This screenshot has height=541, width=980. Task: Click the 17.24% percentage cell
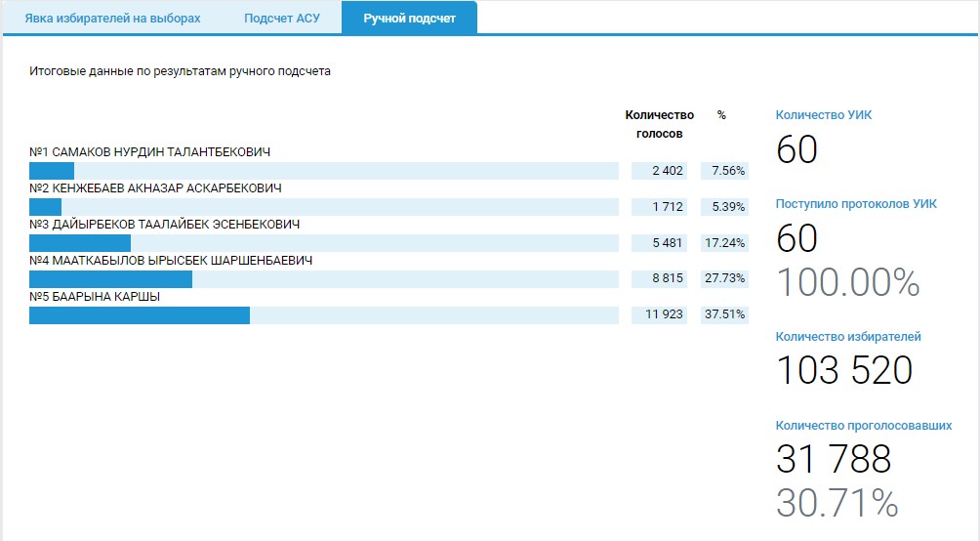tap(724, 243)
